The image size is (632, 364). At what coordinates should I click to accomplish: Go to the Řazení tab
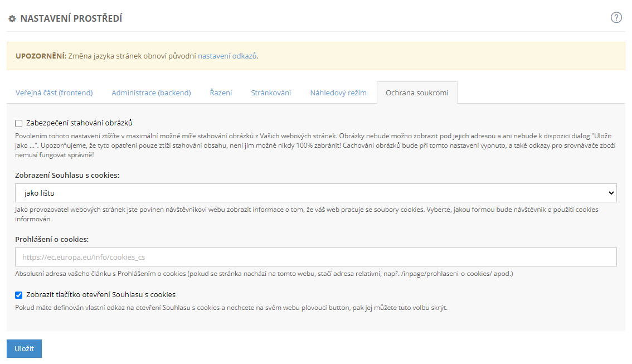pos(221,93)
